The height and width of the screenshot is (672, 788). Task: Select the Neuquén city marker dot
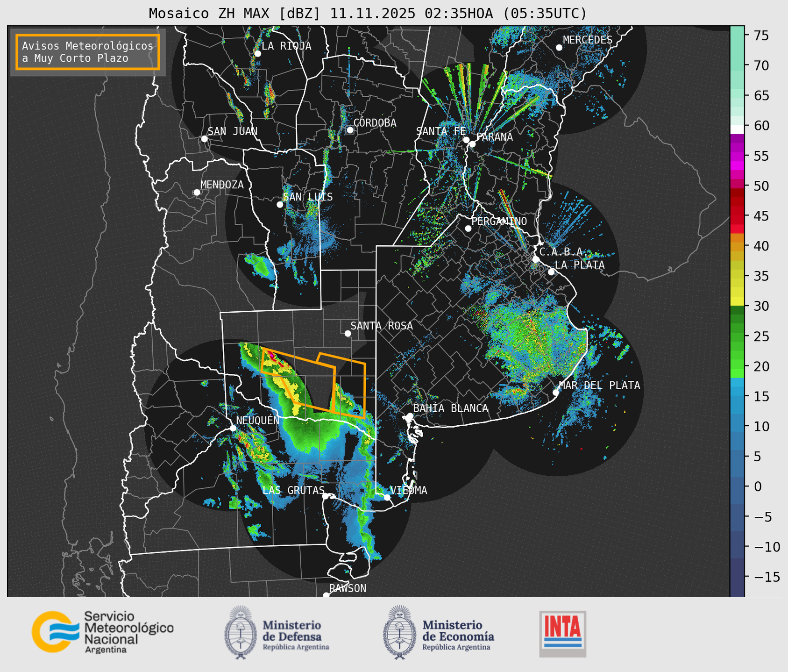click(x=233, y=428)
